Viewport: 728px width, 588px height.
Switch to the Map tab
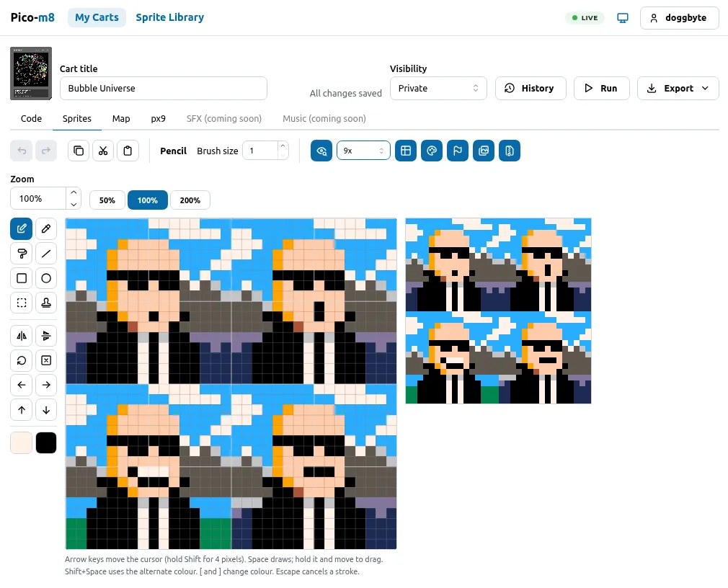[121, 118]
